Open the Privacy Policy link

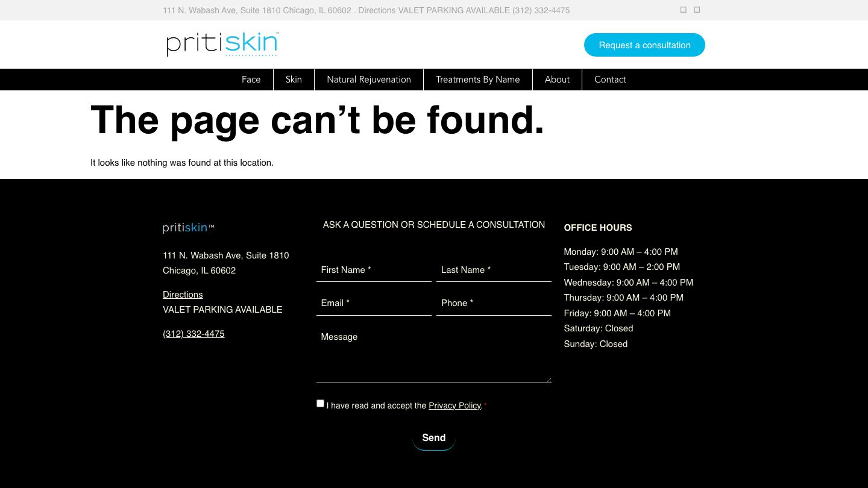click(454, 405)
